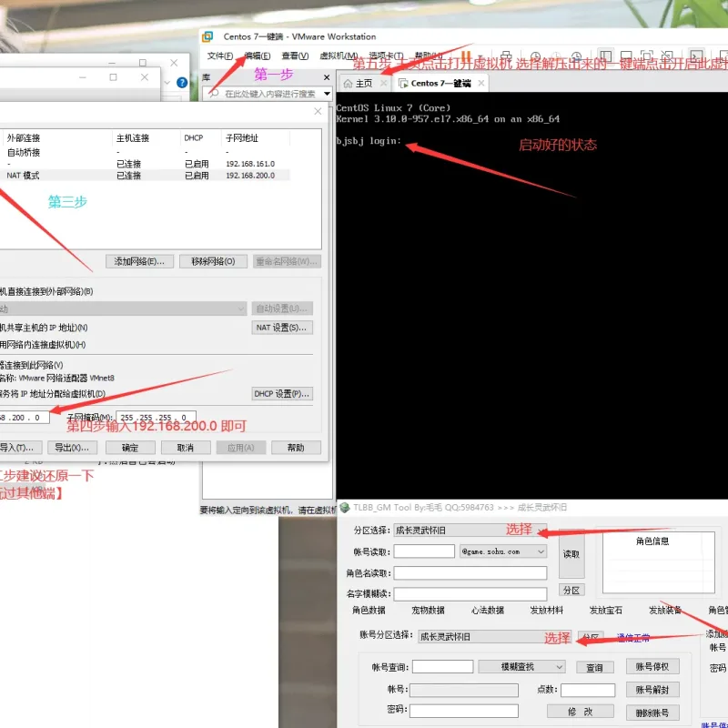The width and height of the screenshot is (728, 728).
Task: Click the console view toolbar icon
Action: tap(695, 56)
